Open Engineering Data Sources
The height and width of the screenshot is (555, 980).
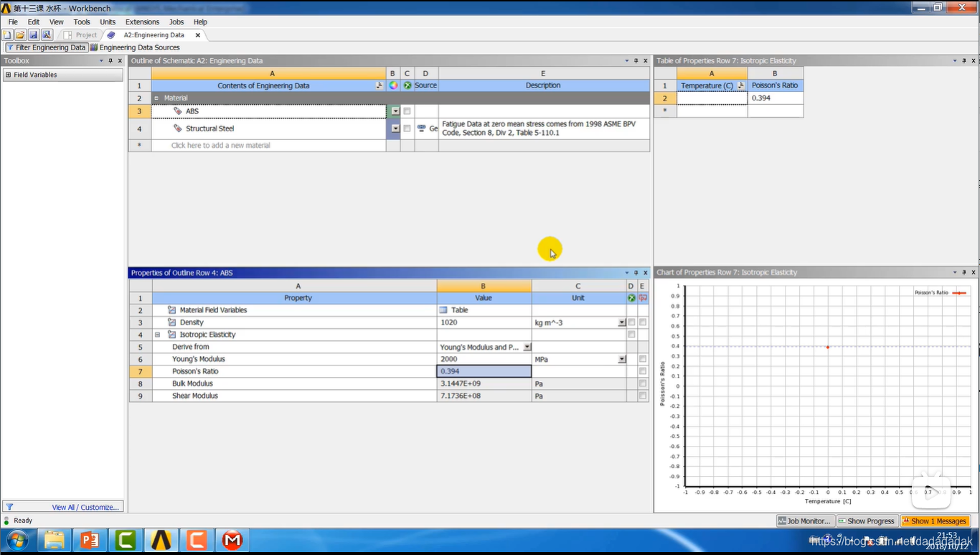[135, 47]
